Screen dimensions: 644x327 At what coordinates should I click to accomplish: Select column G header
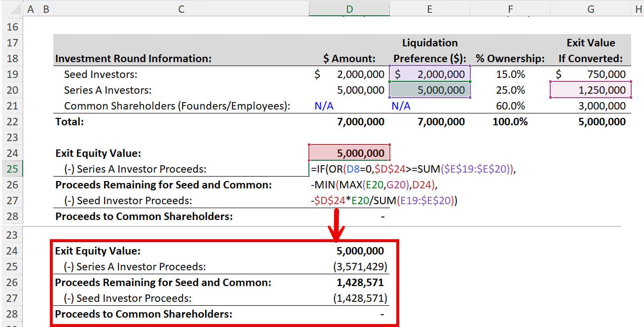point(590,8)
